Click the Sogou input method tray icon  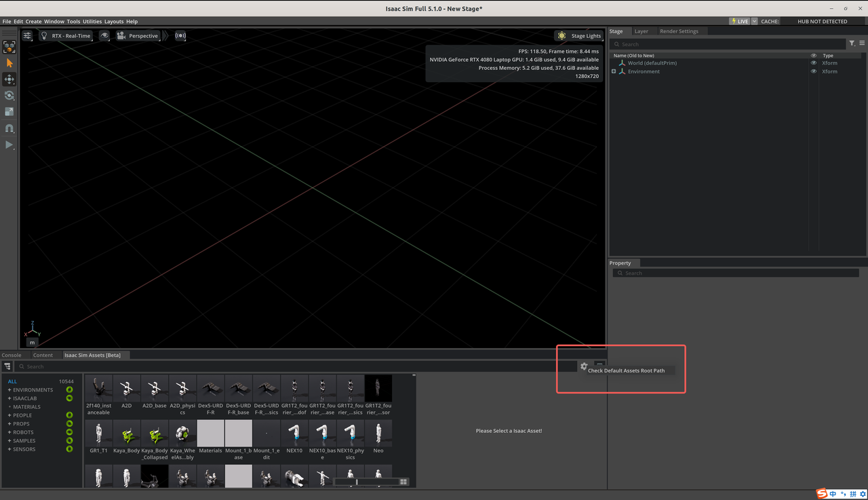coord(822,494)
